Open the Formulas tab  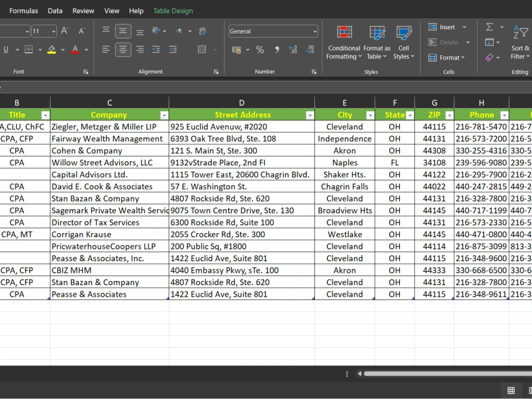[x=24, y=11]
